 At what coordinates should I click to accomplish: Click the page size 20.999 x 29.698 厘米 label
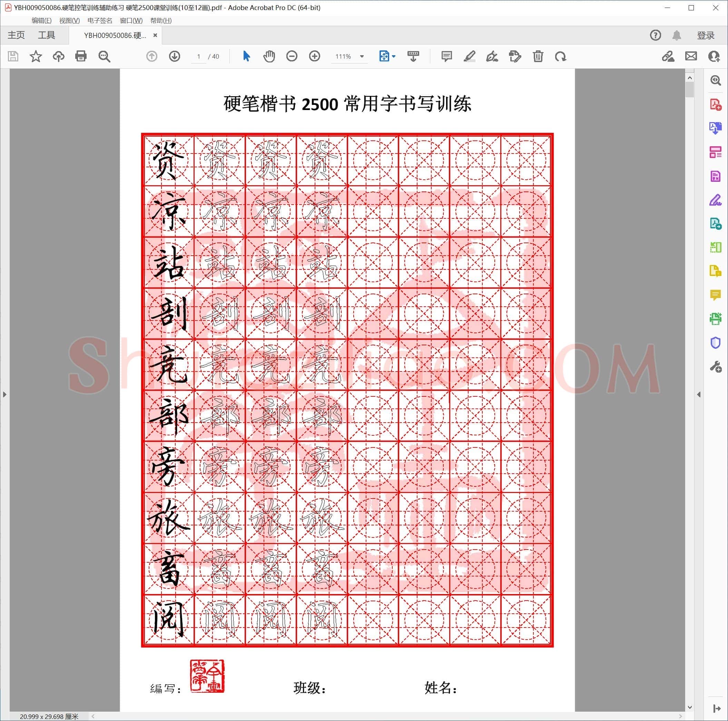tap(49, 717)
